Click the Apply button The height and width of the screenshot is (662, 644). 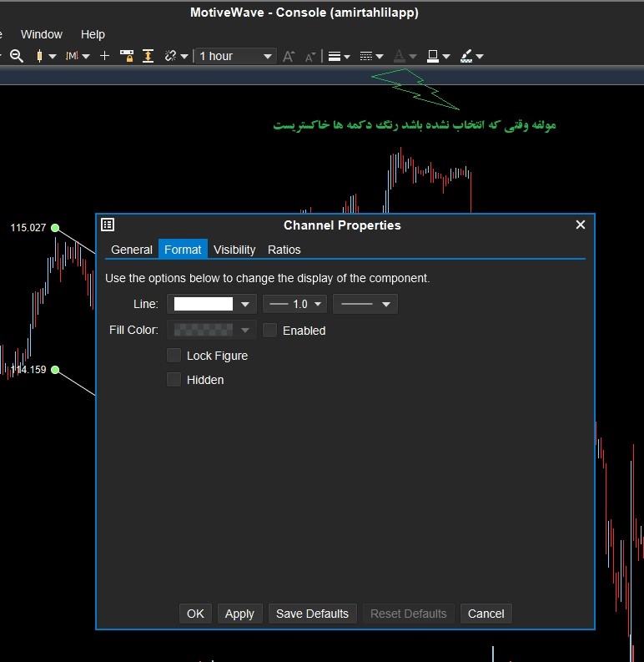[x=239, y=614]
